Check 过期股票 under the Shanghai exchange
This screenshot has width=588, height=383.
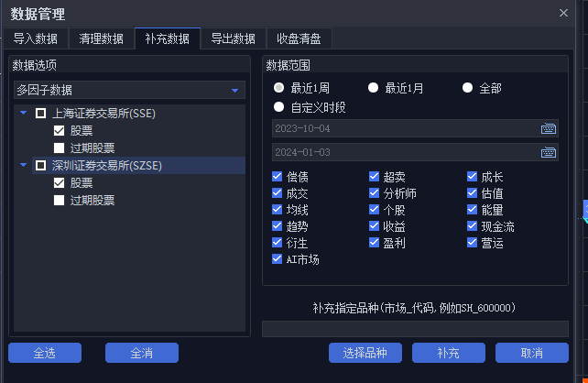tap(59, 148)
